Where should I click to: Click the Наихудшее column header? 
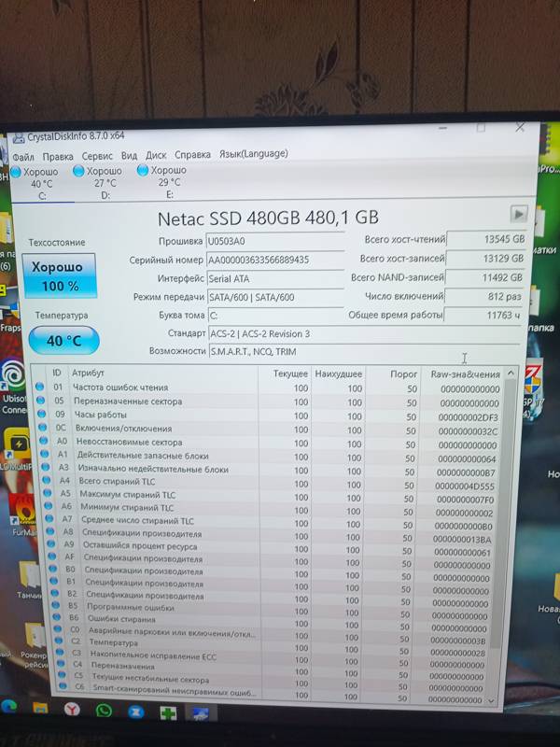click(x=338, y=374)
